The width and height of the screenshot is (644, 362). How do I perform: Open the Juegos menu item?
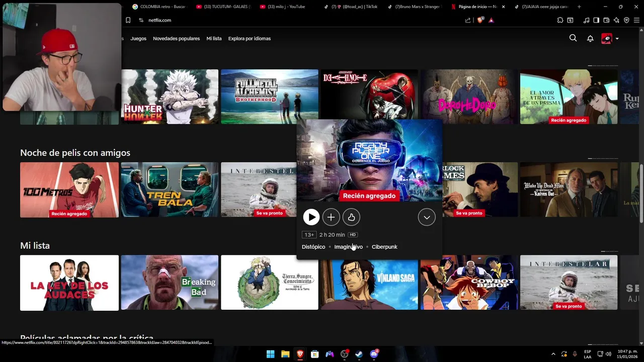[138, 39]
